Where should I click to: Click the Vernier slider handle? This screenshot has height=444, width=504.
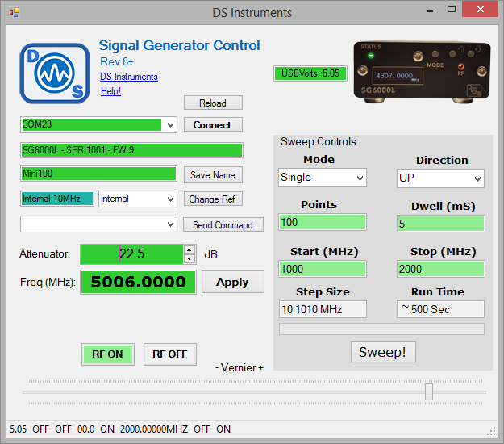429,392
